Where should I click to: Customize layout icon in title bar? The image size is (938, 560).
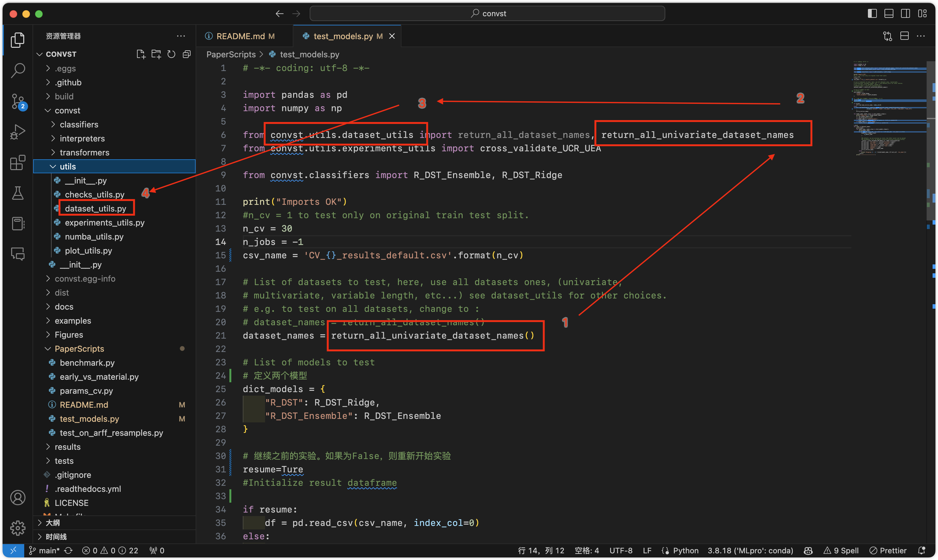click(x=922, y=14)
